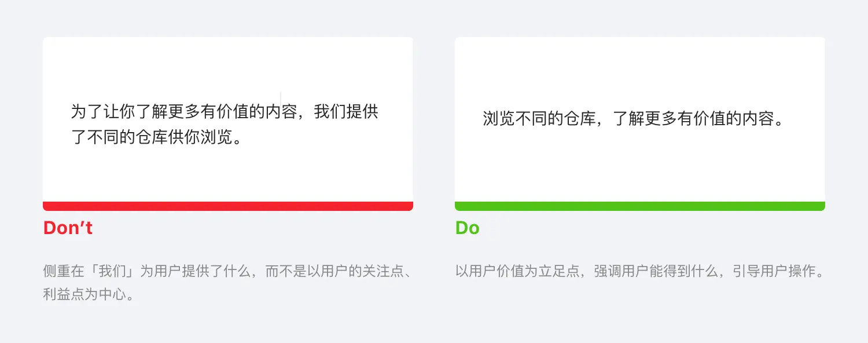Screen dimensions: 868x343
Task: Click "我们提供" in the Don't example
Action: [x=346, y=112]
